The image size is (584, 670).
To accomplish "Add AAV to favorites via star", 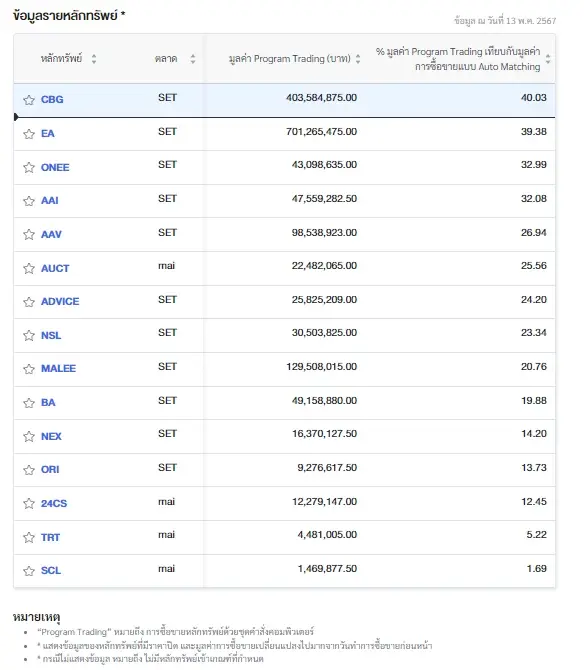I will pos(29,235).
